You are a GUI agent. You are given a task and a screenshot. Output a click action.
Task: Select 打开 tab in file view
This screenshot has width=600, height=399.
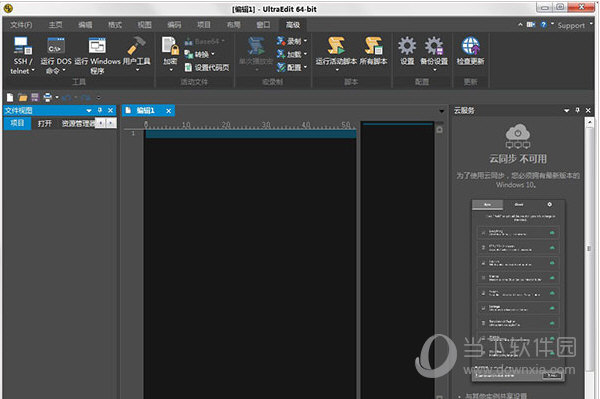pos(44,123)
